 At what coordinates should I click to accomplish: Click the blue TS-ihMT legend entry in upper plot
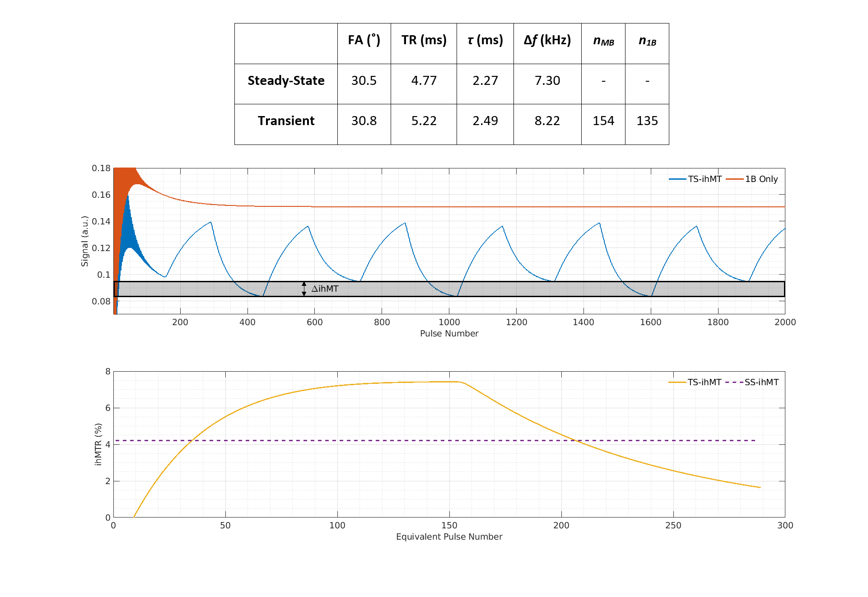click(704, 179)
